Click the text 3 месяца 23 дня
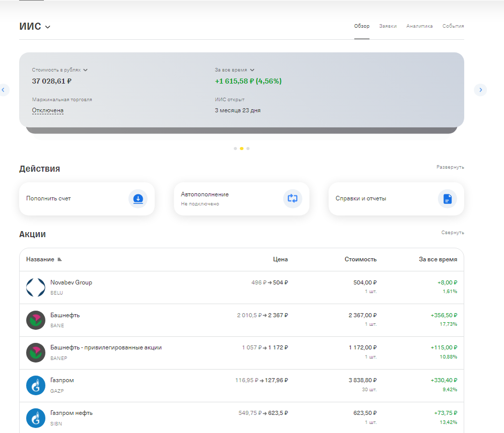504x433 pixels. [x=238, y=110]
